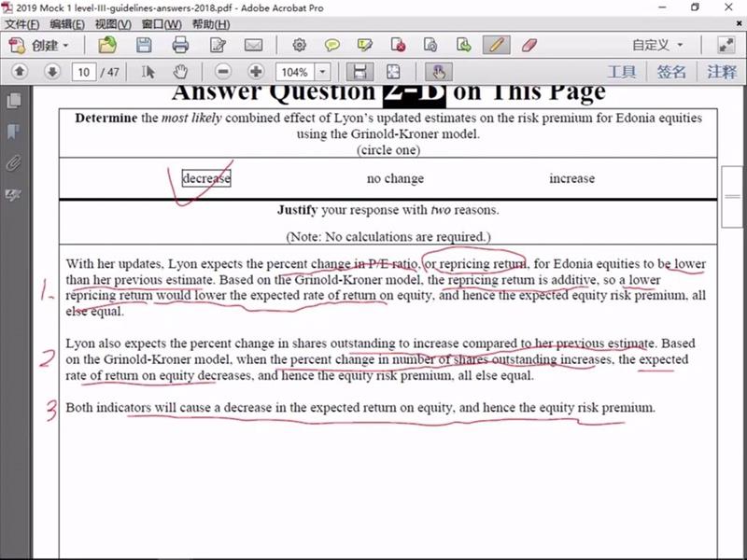Click the Edit text pencil-page icon

pyautogui.click(x=218, y=45)
